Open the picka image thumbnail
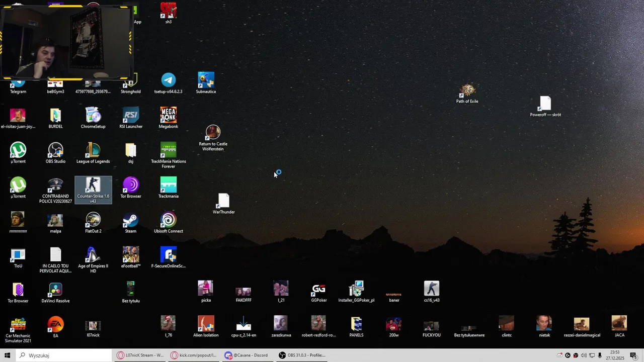The width and height of the screenshot is (644, 362). tap(206, 292)
